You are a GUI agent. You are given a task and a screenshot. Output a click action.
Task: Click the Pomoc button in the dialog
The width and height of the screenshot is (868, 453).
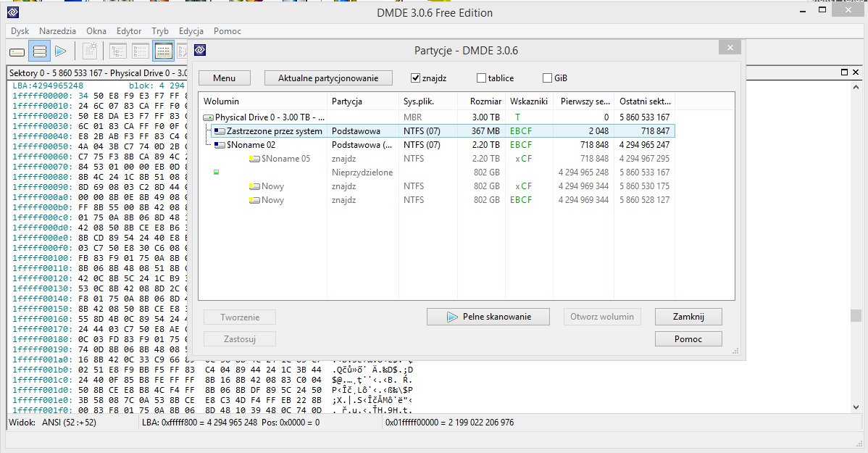688,339
